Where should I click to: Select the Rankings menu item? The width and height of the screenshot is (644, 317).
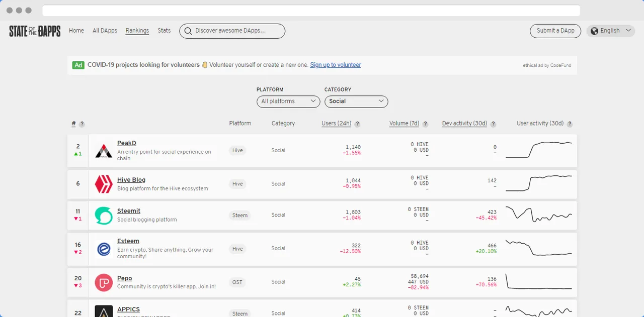137,31
